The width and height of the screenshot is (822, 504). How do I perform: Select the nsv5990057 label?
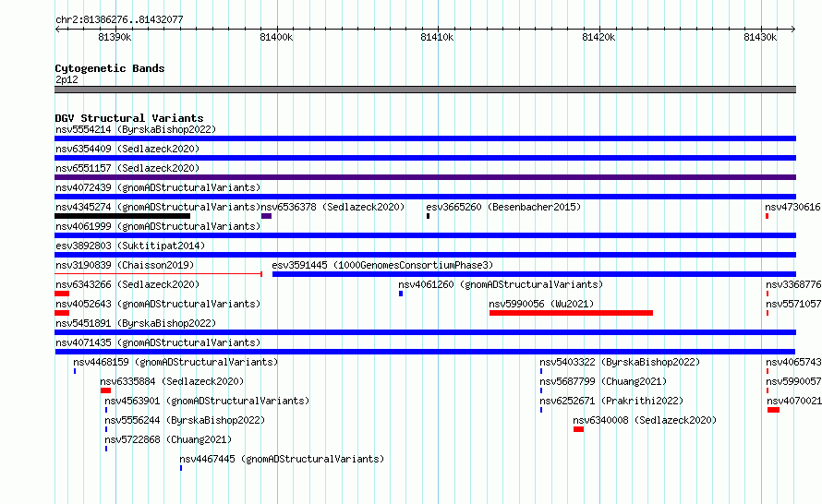(x=793, y=381)
